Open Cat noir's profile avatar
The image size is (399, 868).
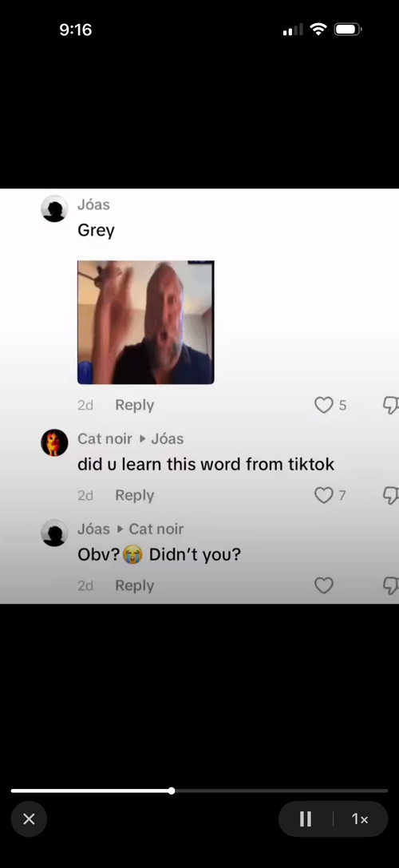coord(54,443)
